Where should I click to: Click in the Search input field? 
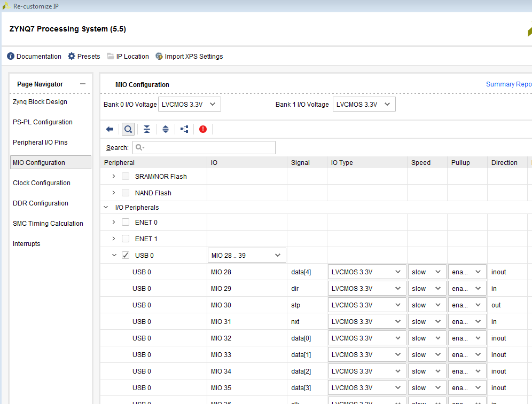tap(204, 147)
